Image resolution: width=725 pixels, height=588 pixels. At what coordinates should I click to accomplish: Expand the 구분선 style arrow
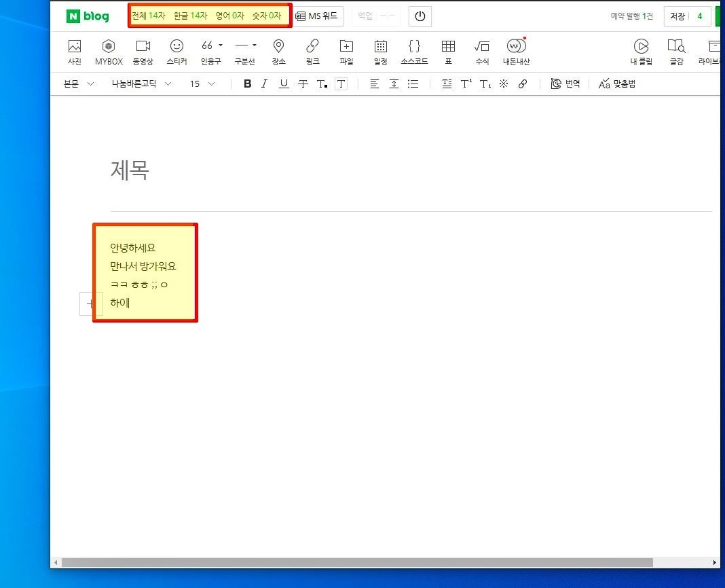255,45
